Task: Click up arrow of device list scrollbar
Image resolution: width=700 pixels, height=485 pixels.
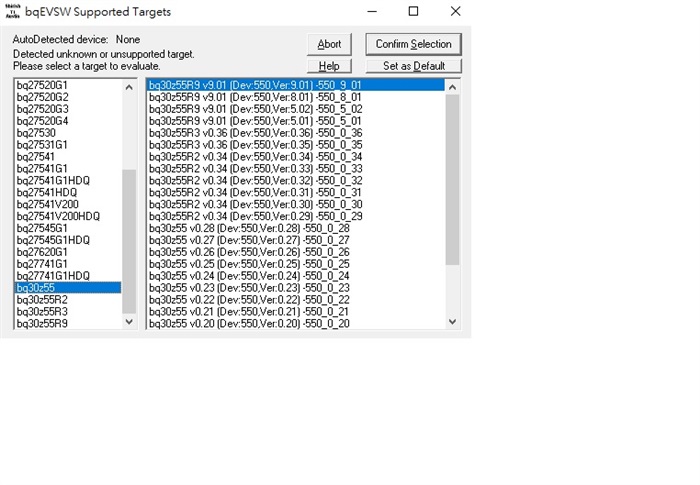Action: click(x=129, y=88)
